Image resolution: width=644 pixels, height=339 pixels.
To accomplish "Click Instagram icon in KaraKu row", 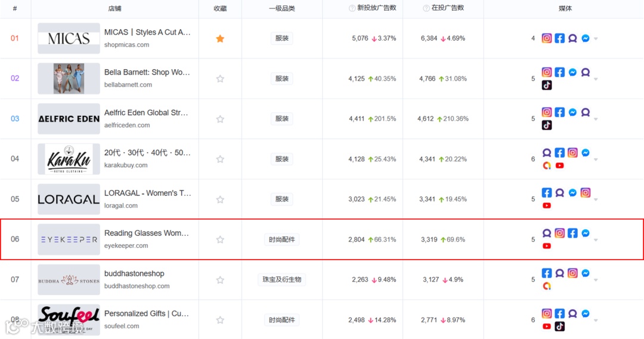I will 572,153.
